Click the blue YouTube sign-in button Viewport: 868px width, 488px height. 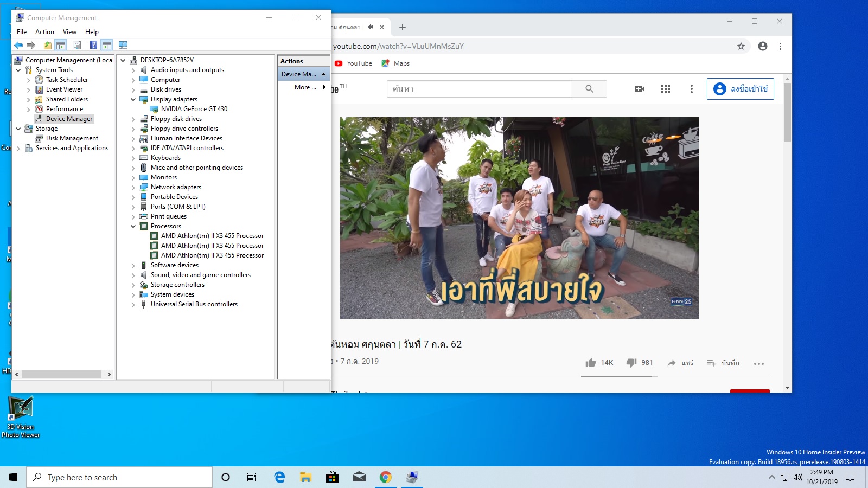[741, 89]
